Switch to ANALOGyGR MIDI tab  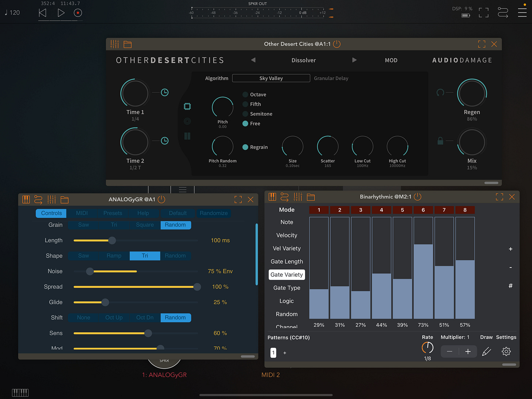pyautogui.click(x=82, y=213)
